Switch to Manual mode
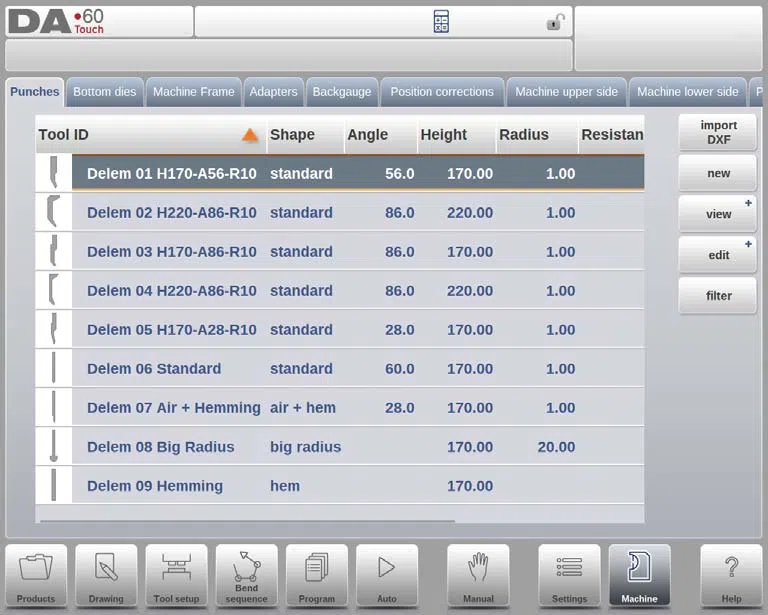Screen dimensions: 768x615 coord(478,576)
